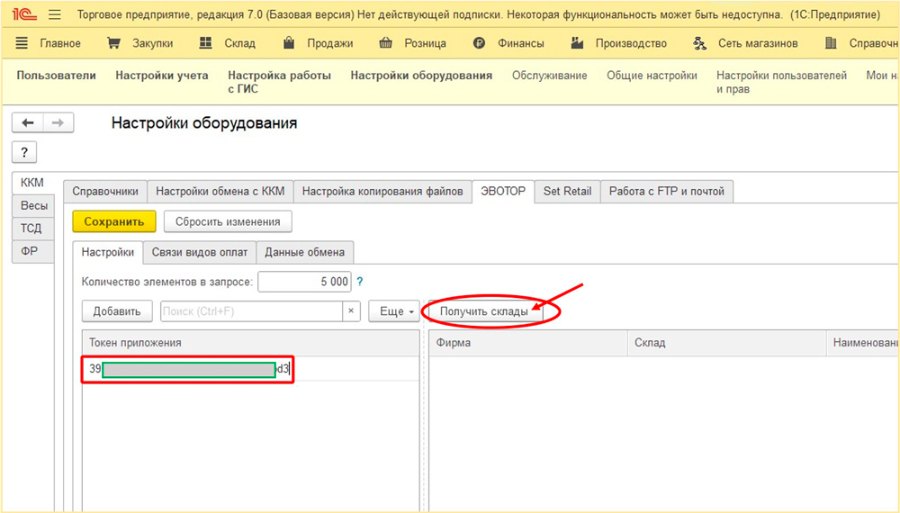Open Настройки учета
Screen dimensions: 900x513
coord(162,75)
